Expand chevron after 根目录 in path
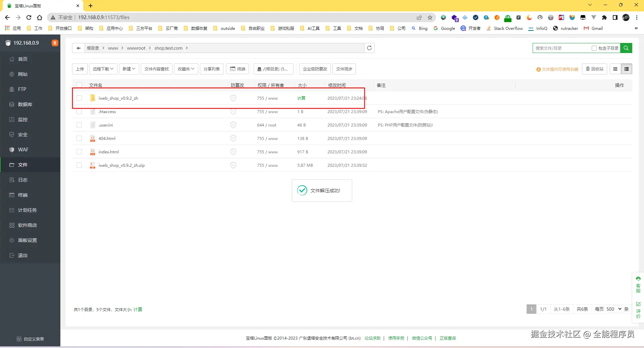The width and height of the screenshot is (644, 348). [x=103, y=48]
